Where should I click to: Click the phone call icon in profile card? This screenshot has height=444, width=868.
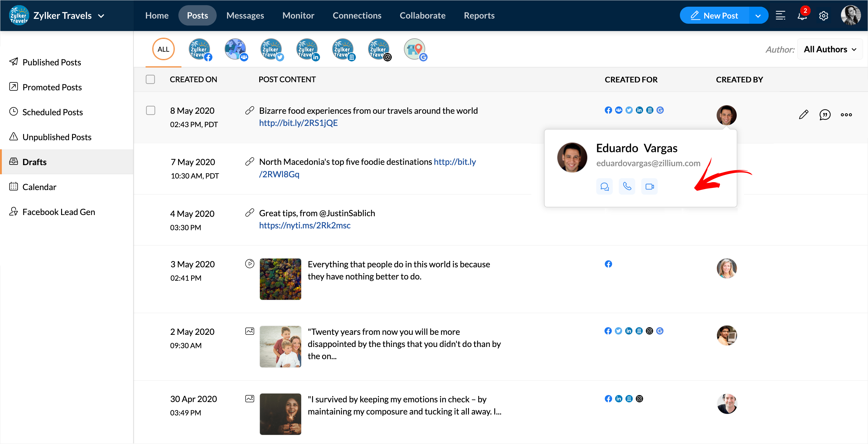[x=627, y=186]
